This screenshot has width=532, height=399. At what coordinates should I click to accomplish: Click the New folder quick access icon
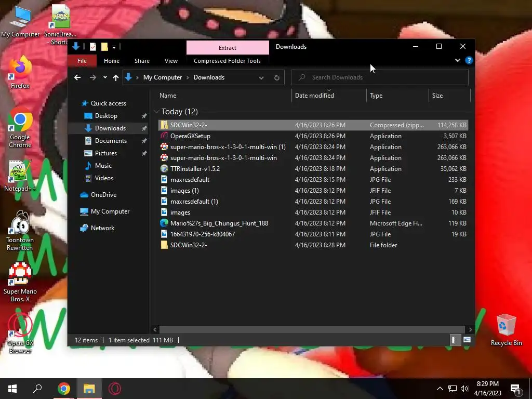104,47
